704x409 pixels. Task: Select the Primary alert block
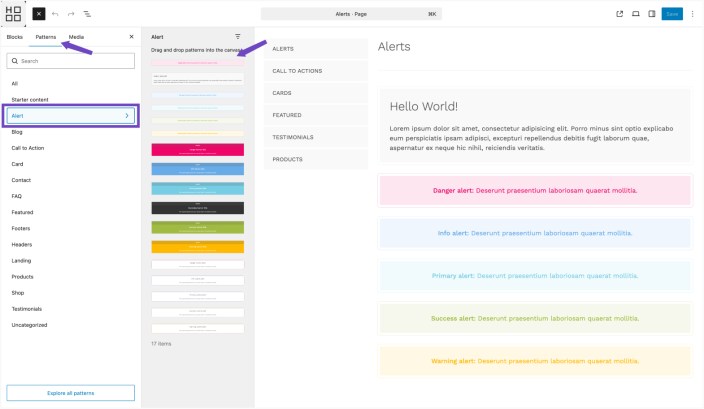pyautogui.click(x=535, y=276)
